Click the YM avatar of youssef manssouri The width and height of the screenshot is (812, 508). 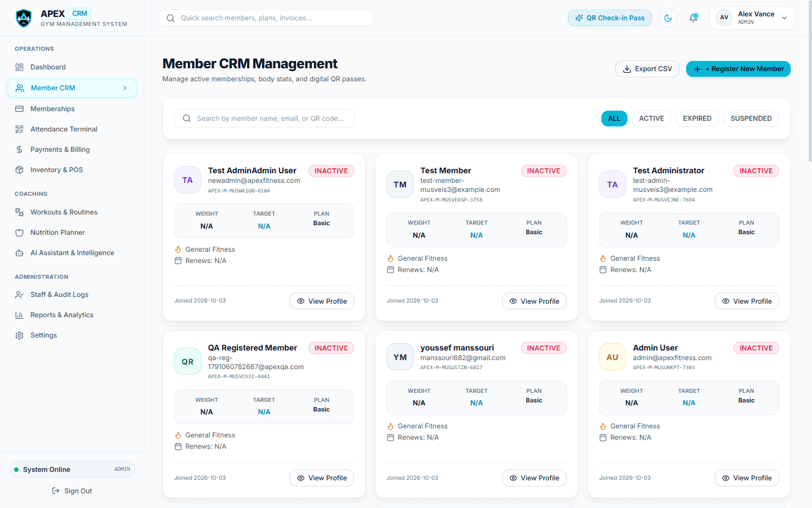point(400,357)
